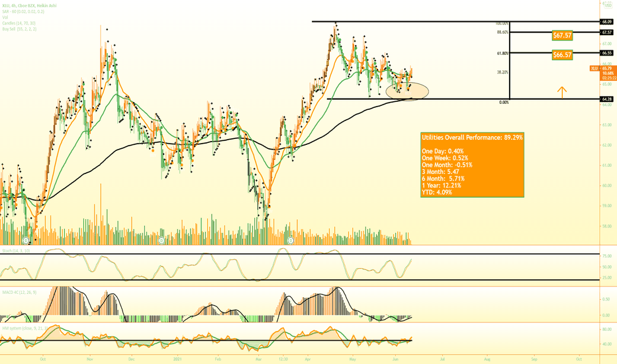The image size is (617, 364).
Task: Click the May label on the time axis
Action: pyautogui.click(x=353, y=359)
